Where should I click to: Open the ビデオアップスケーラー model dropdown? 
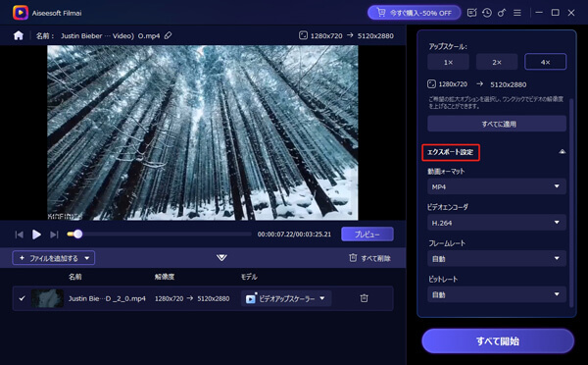tap(286, 298)
